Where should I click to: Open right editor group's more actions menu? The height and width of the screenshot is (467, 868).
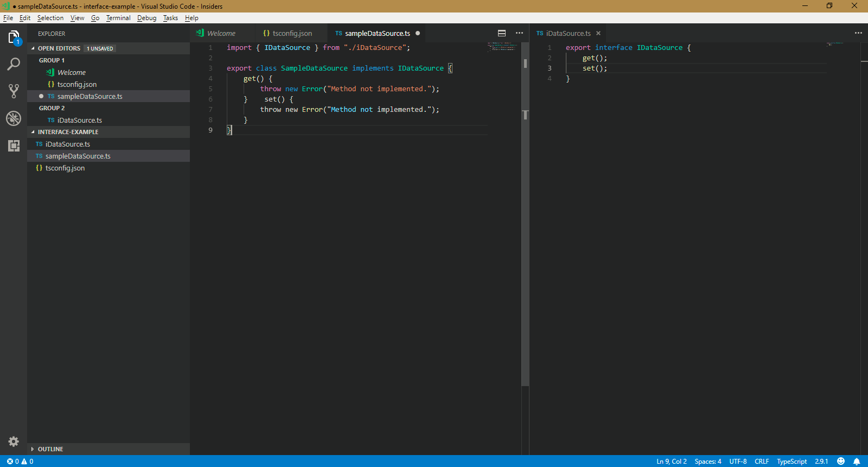pyautogui.click(x=858, y=33)
